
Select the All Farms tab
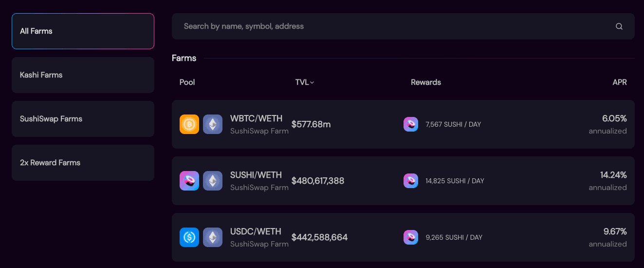point(83,31)
